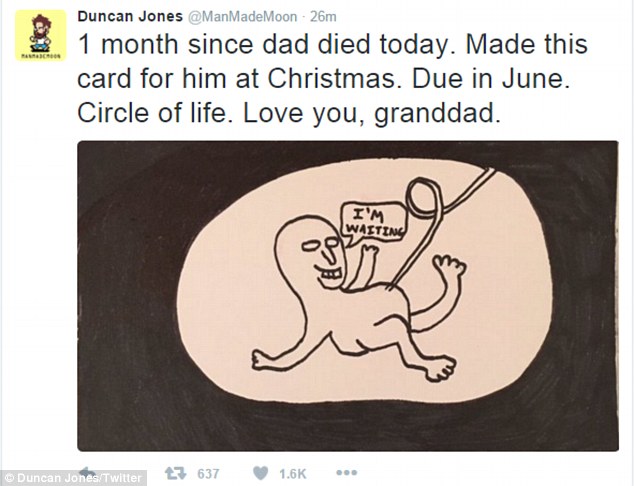Click the reply arrow icon

(88, 471)
